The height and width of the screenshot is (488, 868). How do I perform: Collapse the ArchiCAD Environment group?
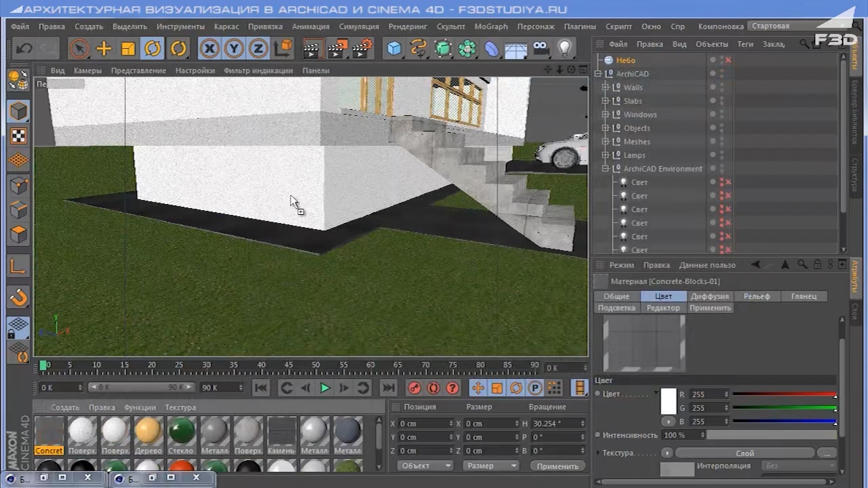coord(606,169)
